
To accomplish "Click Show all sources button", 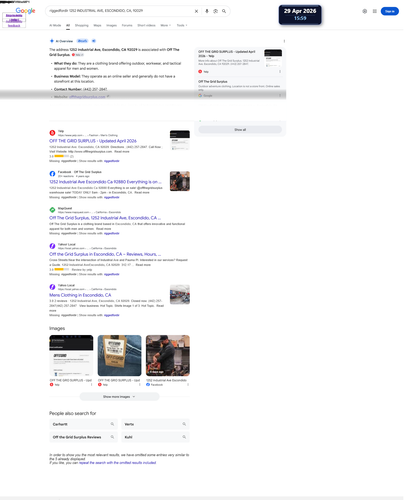I will 240,130.
